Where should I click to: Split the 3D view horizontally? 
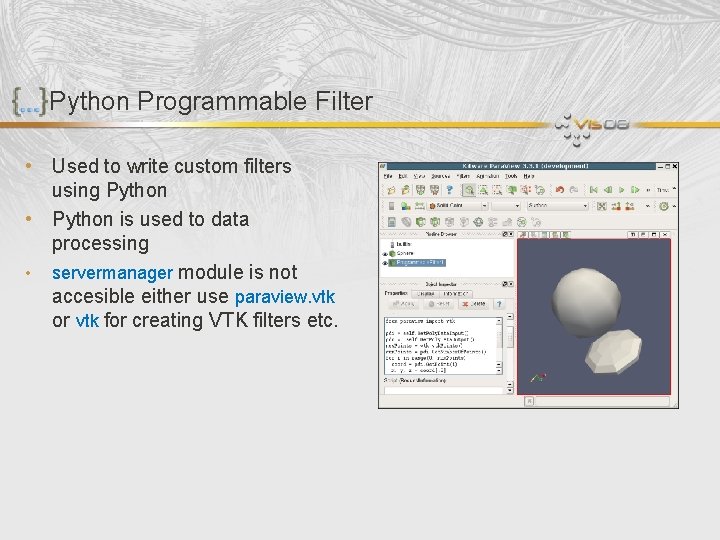(x=633, y=235)
